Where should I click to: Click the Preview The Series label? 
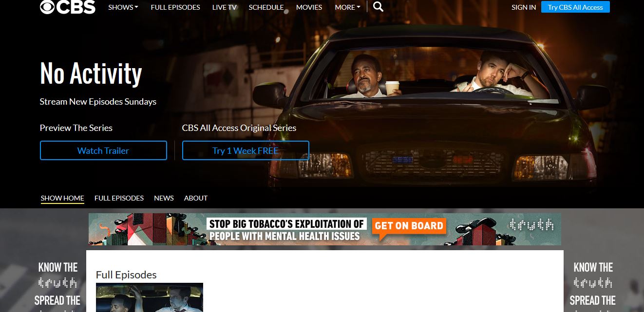click(76, 128)
